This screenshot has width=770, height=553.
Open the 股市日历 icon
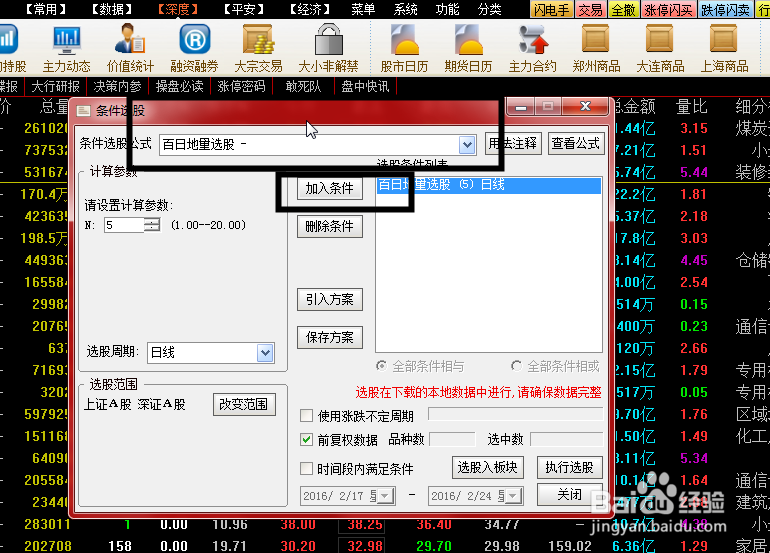[x=404, y=47]
